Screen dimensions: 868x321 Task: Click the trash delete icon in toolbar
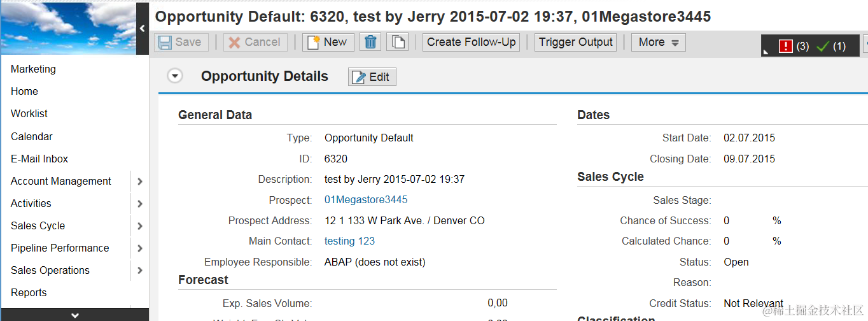click(370, 42)
